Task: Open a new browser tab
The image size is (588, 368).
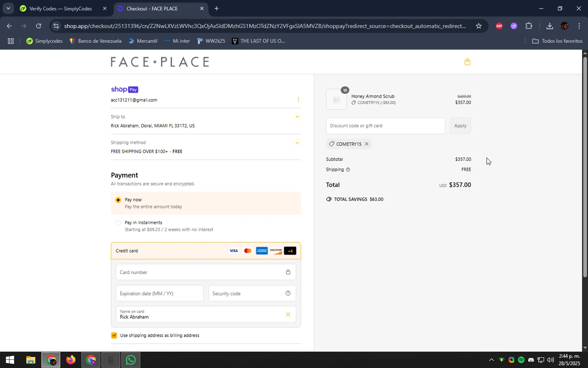Action: 216,8
